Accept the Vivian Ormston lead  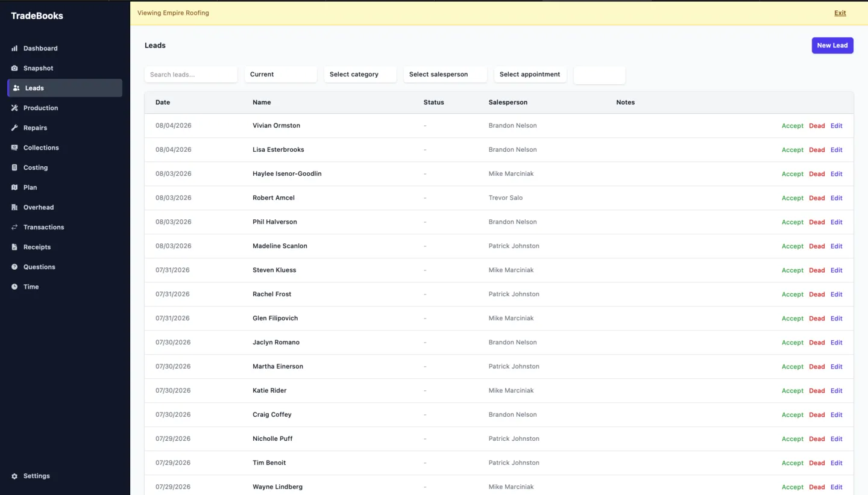tap(793, 126)
